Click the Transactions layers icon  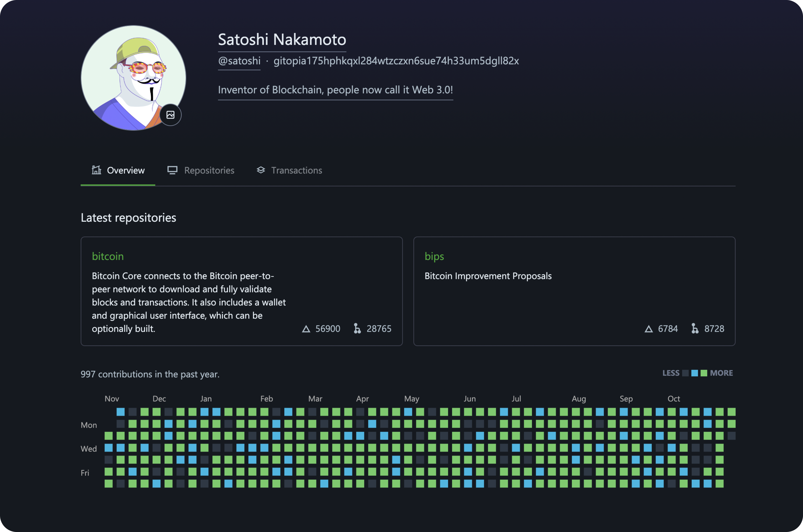261,170
